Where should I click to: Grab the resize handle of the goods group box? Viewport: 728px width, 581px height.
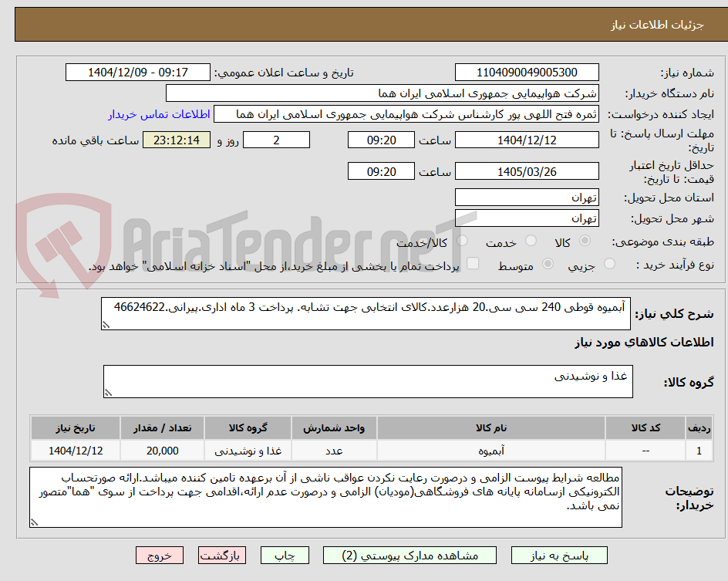tap(108, 393)
